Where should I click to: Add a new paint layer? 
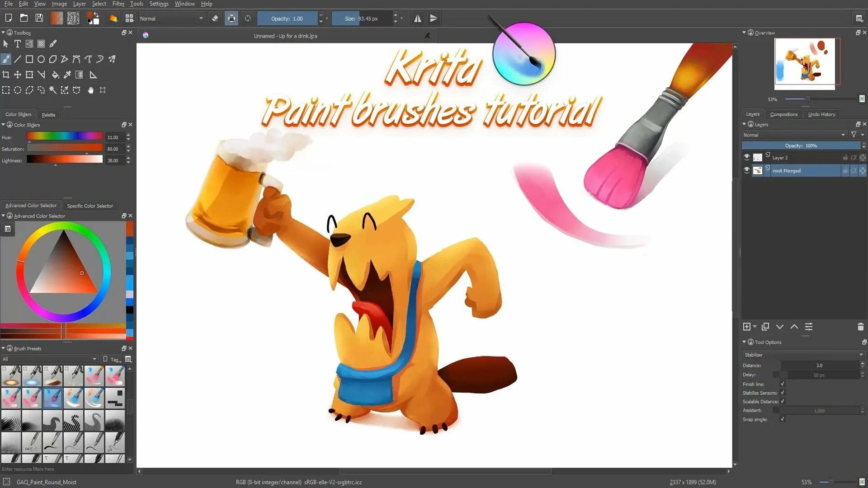tap(747, 327)
